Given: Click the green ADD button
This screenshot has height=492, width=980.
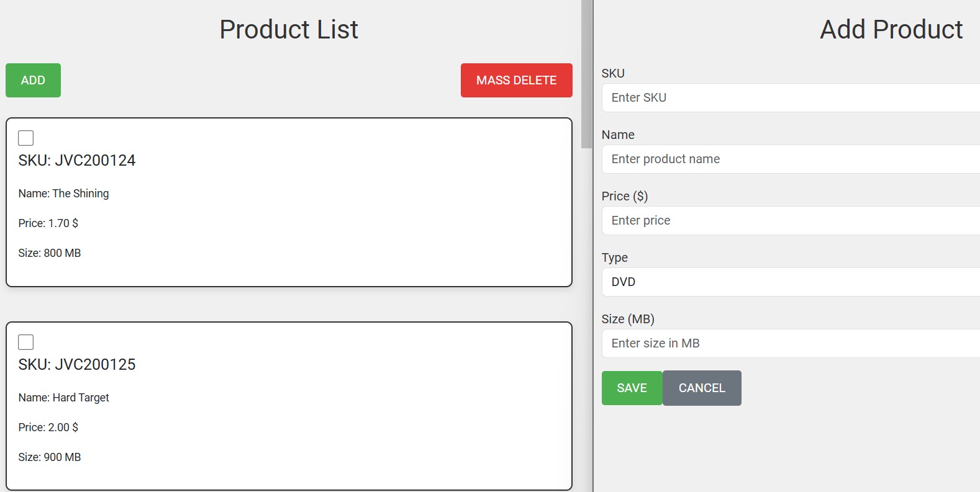Looking at the screenshot, I should click(x=32, y=80).
